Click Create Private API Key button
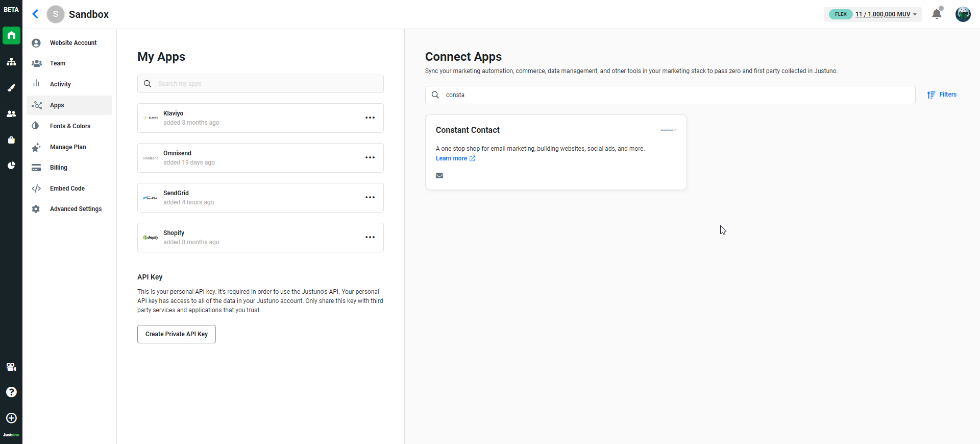Viewport: 980px width, 444px height. coord(176,334)
